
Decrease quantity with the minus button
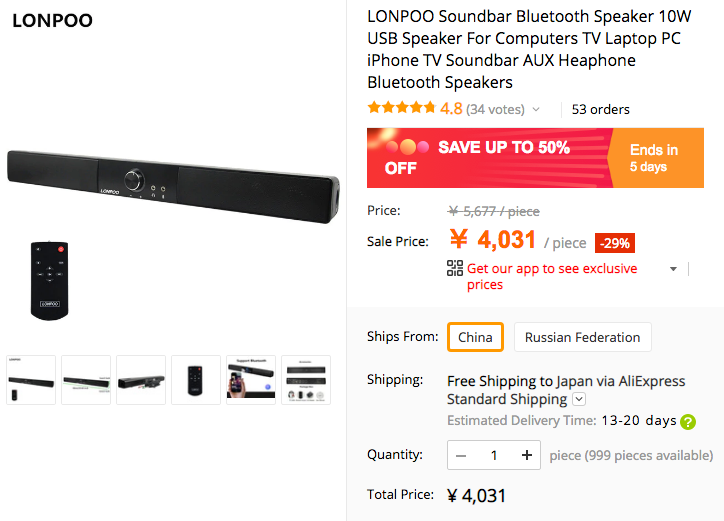(x=461, y=456)
